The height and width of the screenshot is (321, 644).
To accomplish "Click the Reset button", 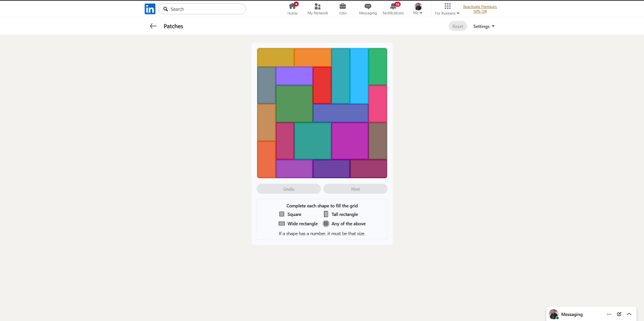I will click(x=458, y=26).
